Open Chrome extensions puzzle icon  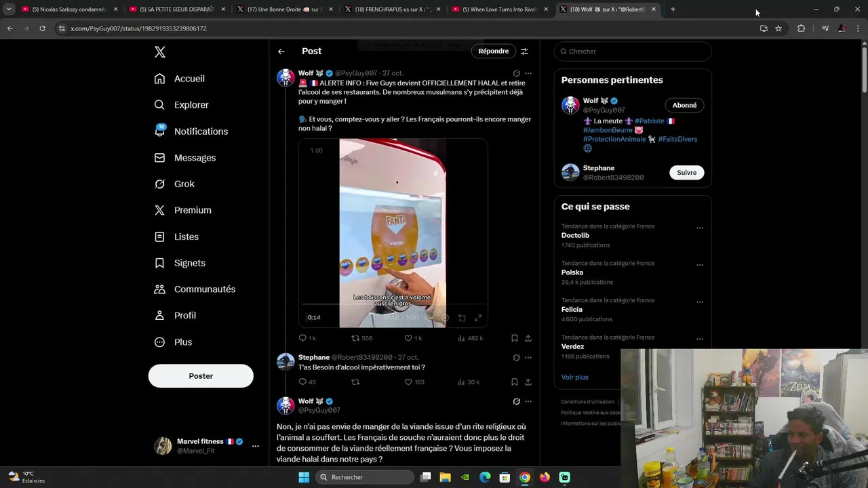(x=801, y=28)
